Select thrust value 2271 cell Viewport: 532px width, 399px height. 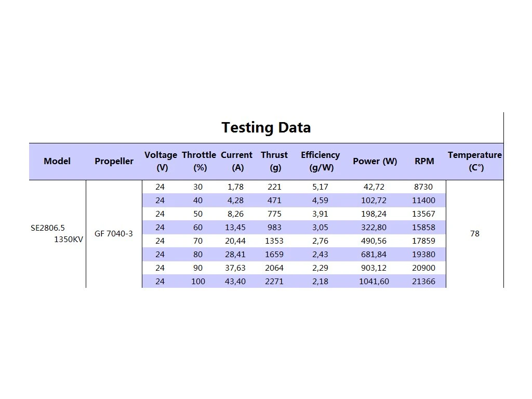(274, 281)
